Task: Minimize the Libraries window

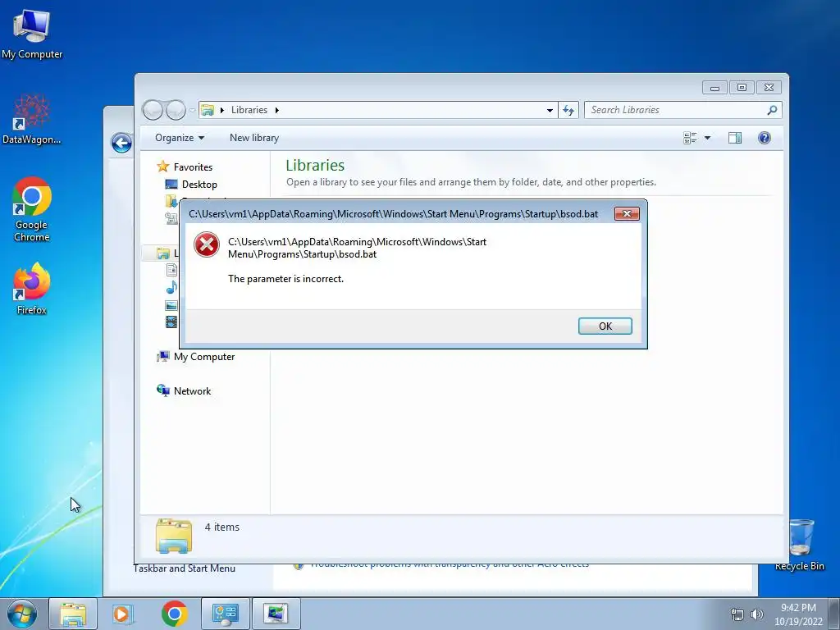Action: tap(714, 87)
